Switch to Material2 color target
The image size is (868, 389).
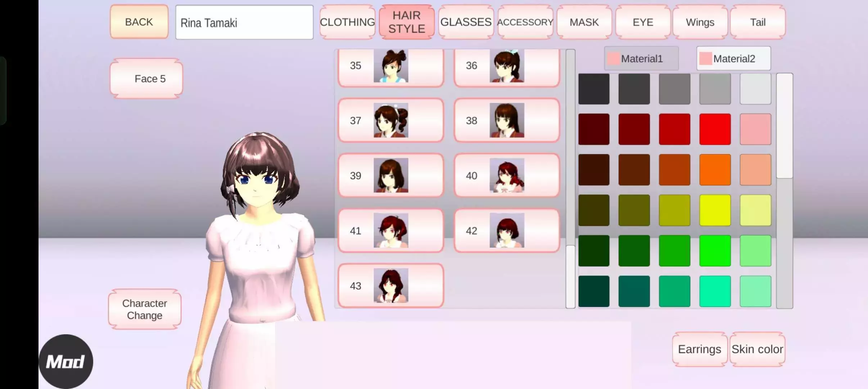pos(733,58)
